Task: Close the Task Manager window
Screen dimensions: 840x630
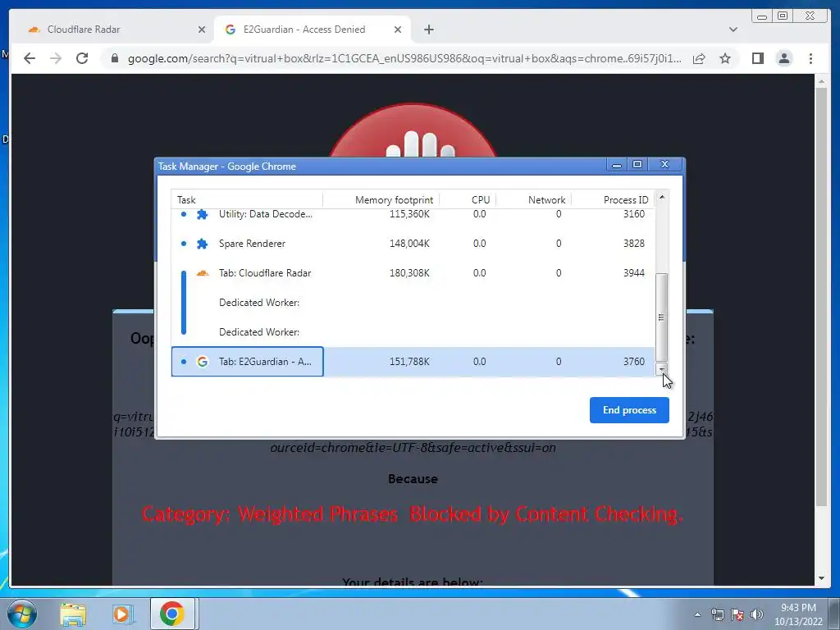Action: [x=664, y=164]
